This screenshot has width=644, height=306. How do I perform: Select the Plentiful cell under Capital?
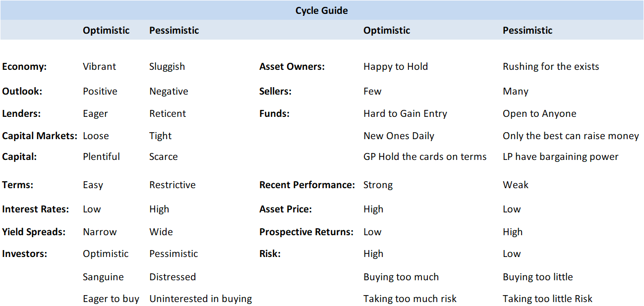pyautogui.click(x=101, y=156)
